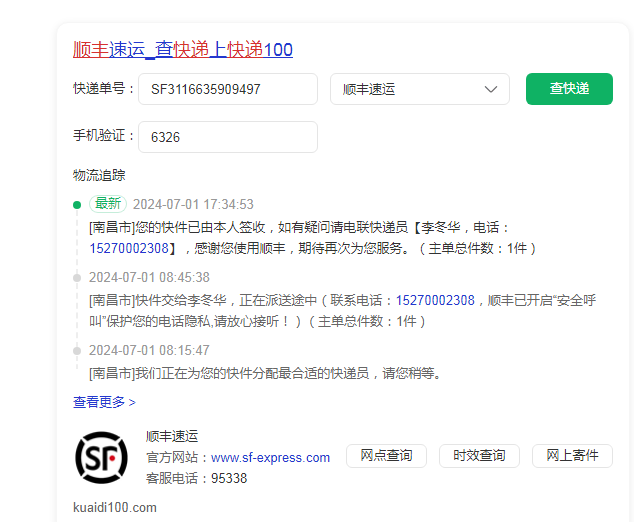The height and width of the screenshot is (522, 634).
Task: Click the green dot of the latest timeline entry
Action: click(x=77, y=205)
